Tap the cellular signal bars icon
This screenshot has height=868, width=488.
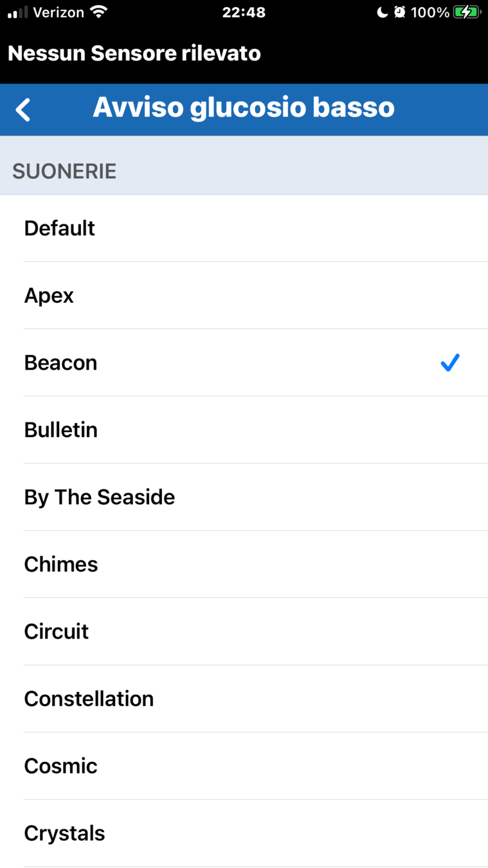coord(18,12)
